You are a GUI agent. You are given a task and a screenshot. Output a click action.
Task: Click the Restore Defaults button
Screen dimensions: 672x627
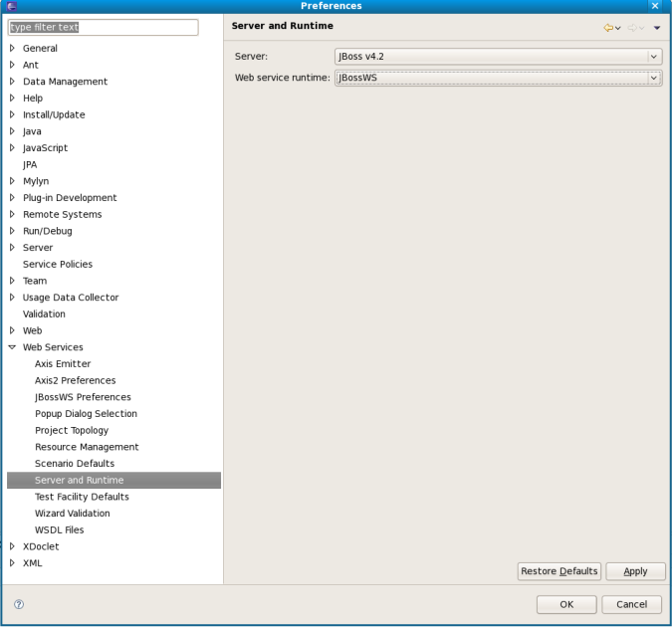coord(560,571)
